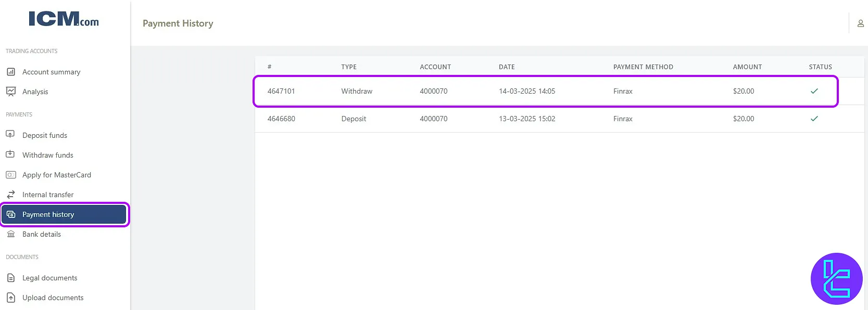Click the green checkmark for deposit 4646680

(x=814, y=119)
